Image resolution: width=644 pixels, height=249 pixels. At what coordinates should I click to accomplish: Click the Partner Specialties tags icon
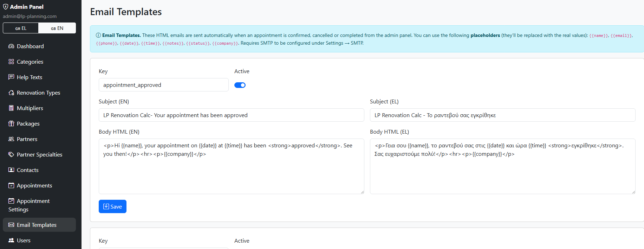click(11, 154)
